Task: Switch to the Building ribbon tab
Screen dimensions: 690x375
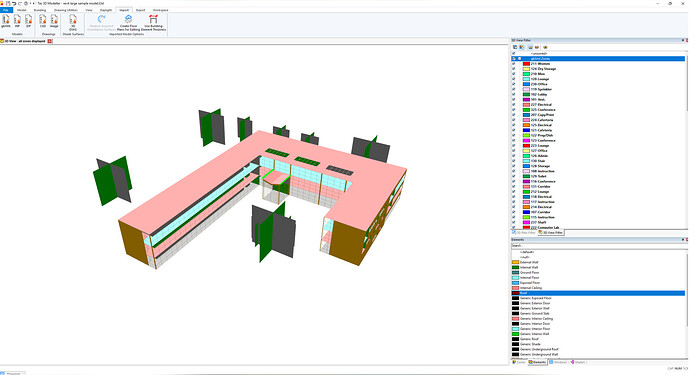Action: pos(40,10)
